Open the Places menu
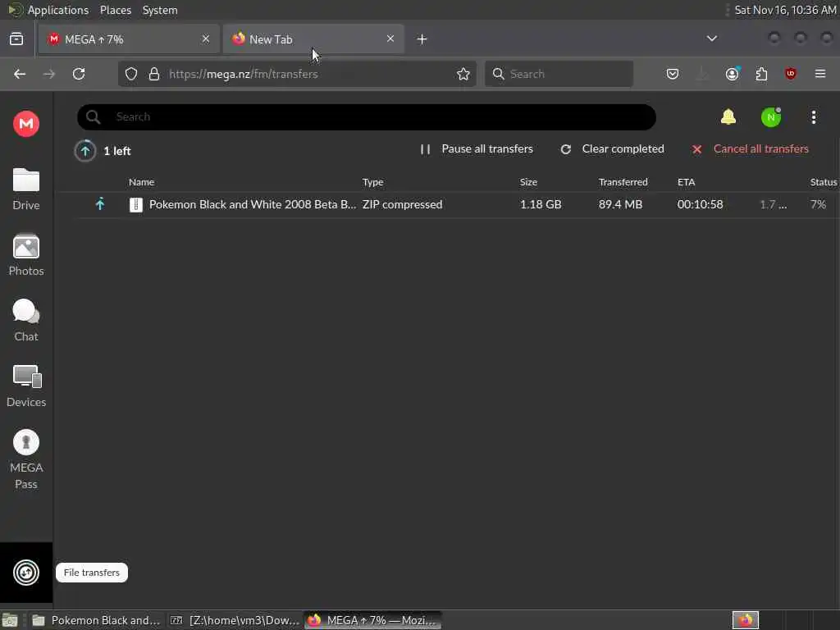 [x=115, y=10]
